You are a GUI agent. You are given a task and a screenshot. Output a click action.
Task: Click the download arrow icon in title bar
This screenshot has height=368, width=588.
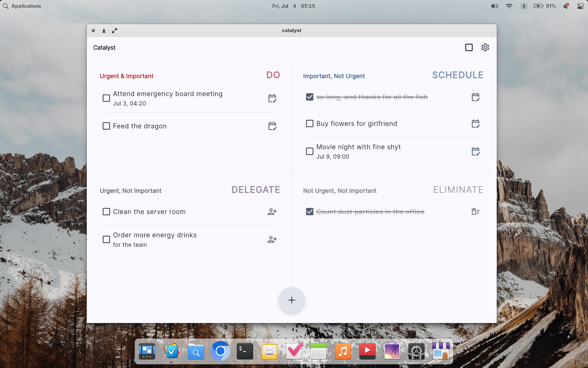[104, 31]
